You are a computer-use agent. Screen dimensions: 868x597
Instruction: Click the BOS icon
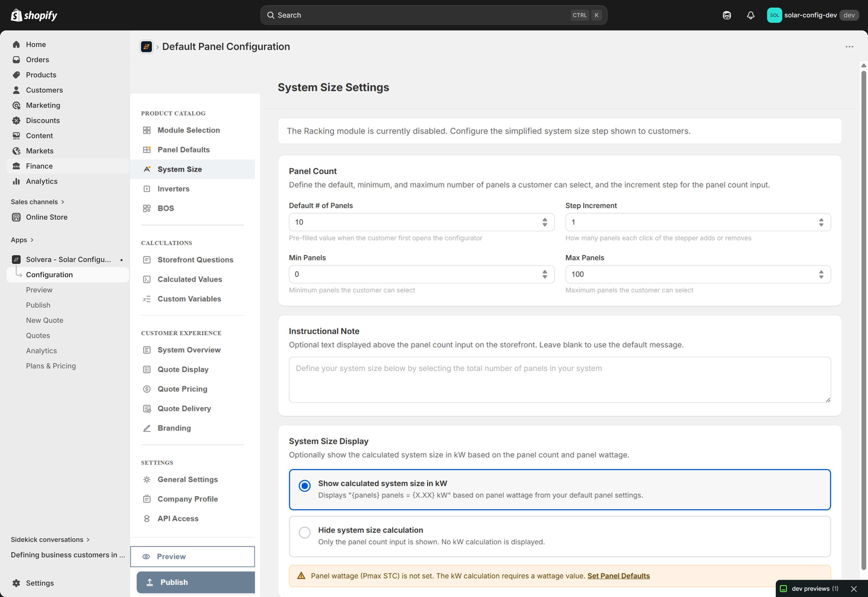[146, 208]
